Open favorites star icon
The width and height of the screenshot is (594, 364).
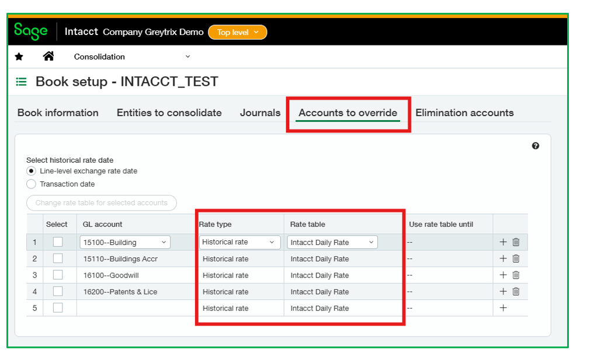(19, 57)
